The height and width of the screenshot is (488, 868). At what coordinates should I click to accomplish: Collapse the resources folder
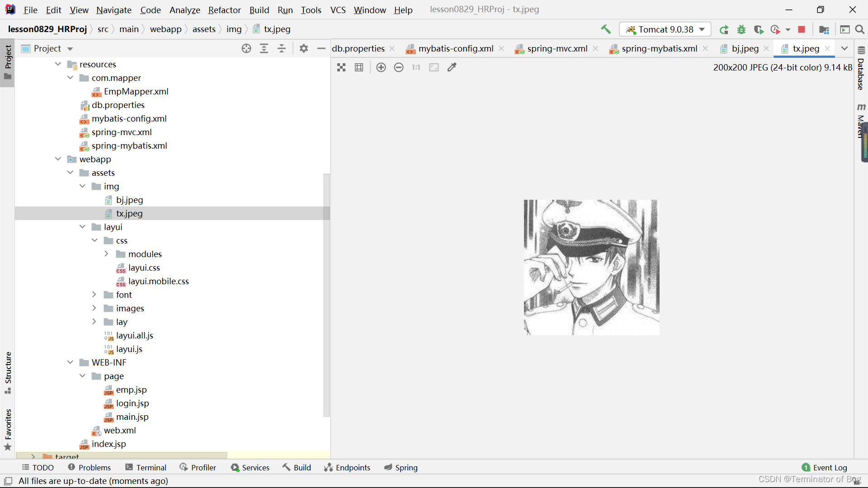(58, 64)
